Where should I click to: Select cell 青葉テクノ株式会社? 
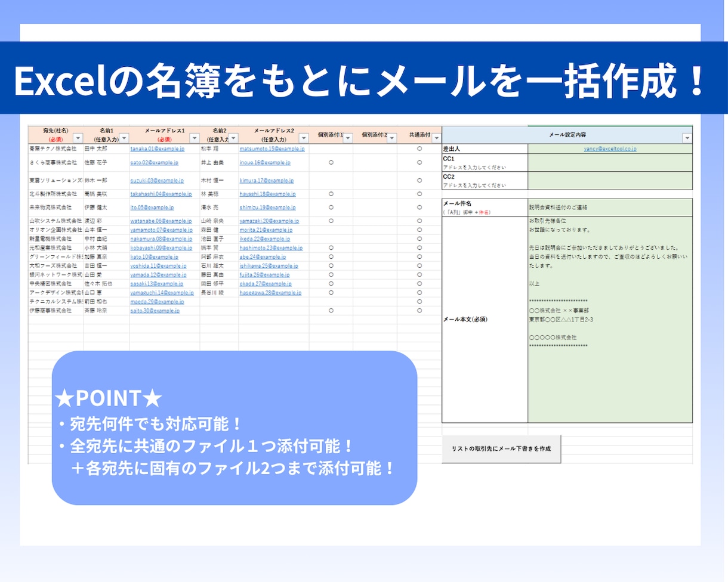pyautogui.click(x=55, y=148)
